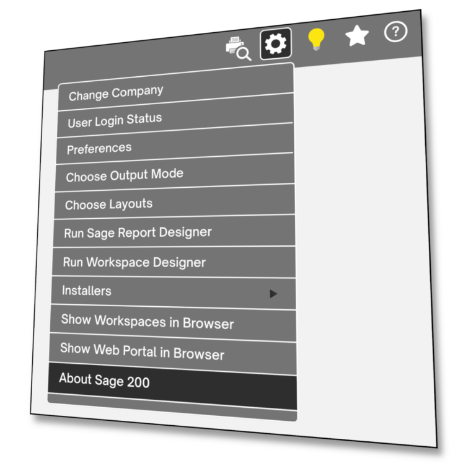Select the Installers menu entry
The width and height of the screenshot is (476, 476).
(173, 292)
